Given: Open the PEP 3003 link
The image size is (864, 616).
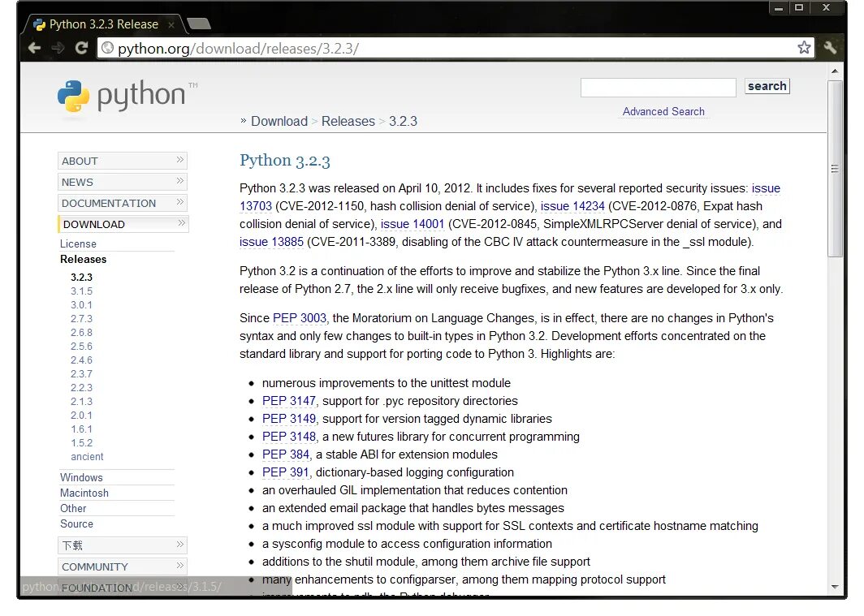Looking at the screenshot, I should [x=300, y=318].
